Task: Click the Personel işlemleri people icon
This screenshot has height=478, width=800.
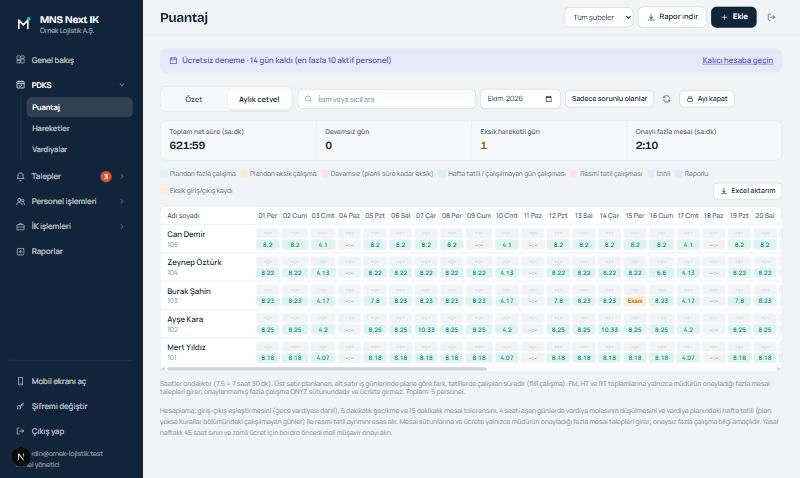Action: [x=20, y=202]
